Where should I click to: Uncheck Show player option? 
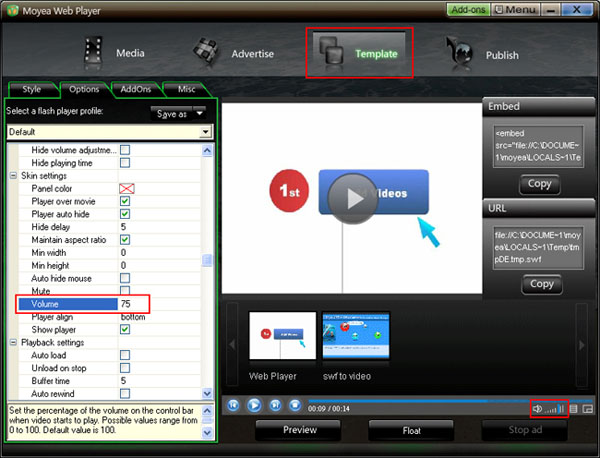click(125, 329)
